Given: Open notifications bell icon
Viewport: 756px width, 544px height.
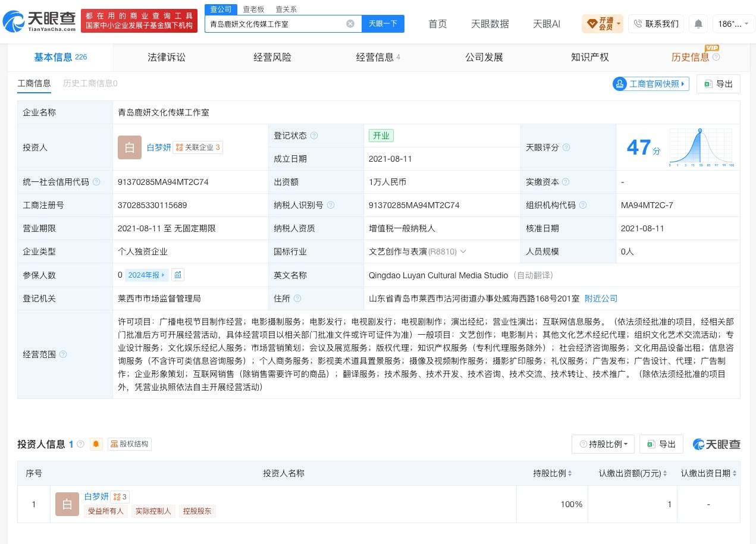Looking at the screenshot, I should (x=698, y=24).
